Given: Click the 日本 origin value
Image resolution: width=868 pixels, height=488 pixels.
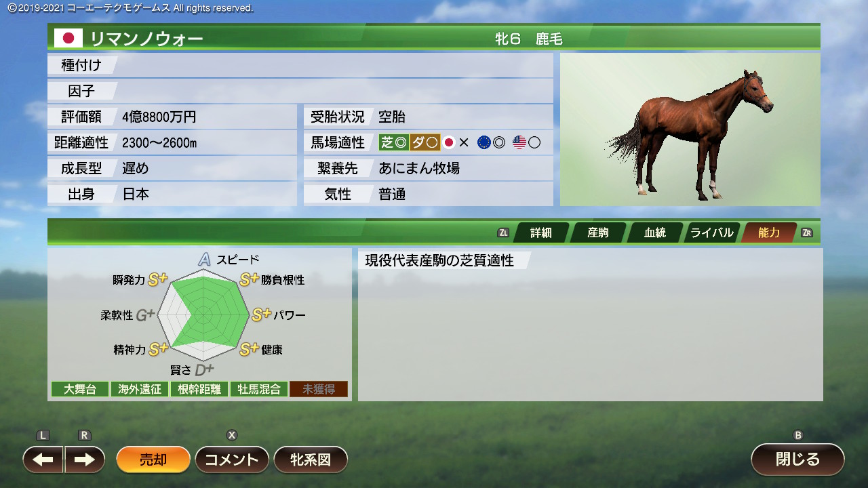Looking at the screenshot, I should pos(136,194).
